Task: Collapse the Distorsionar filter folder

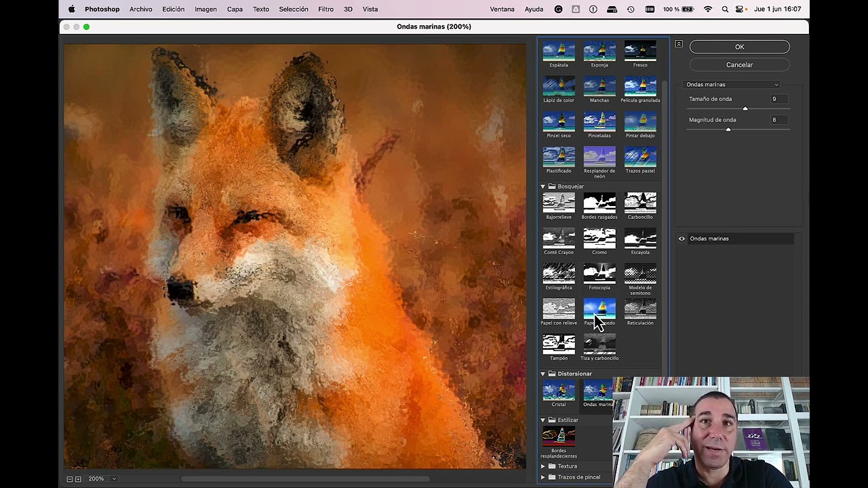Action: (x=543, y=373)
